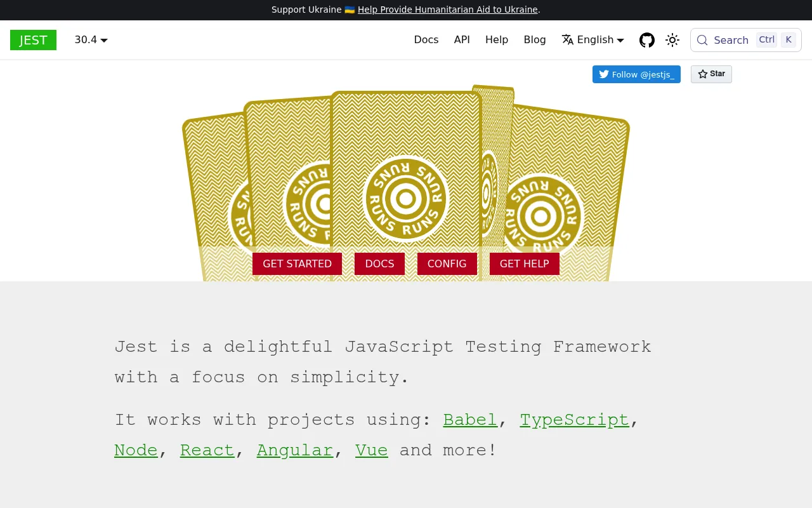Click the GET HELP button
Screen dimensions: 812x508
[524, 264]
